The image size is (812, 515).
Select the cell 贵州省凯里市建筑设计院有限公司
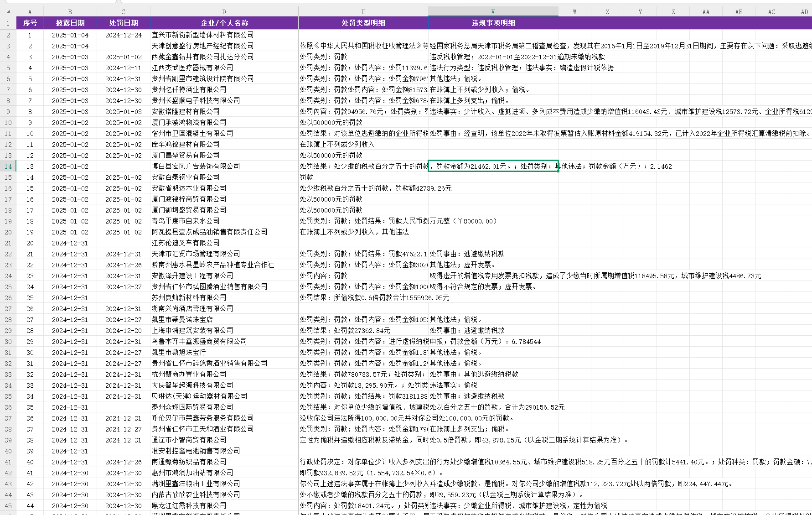[224, 79]
